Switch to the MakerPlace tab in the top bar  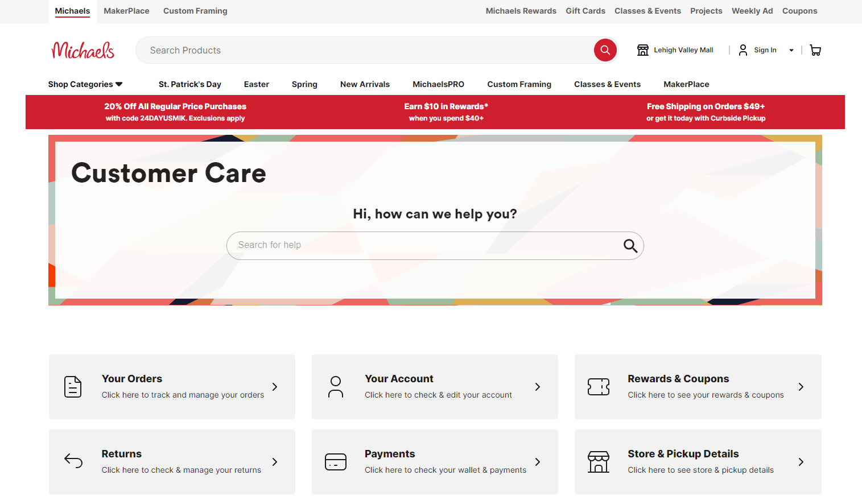(126, 11)
